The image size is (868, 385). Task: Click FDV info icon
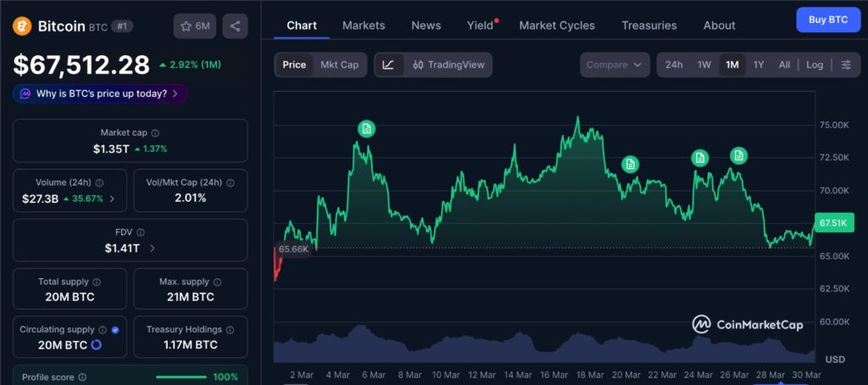pyautogui.click(x=141, y=232)
